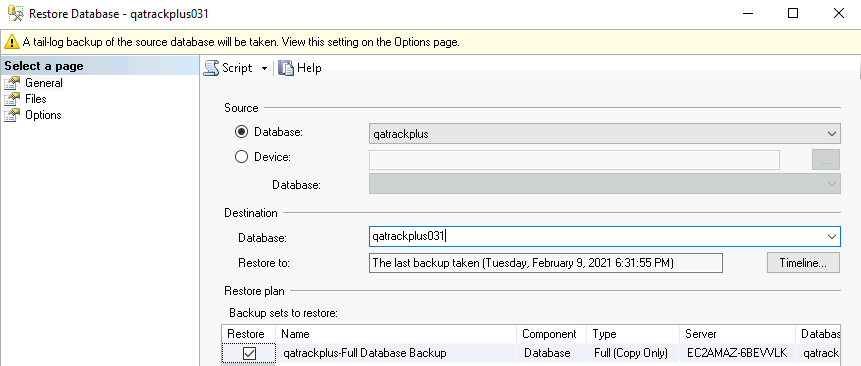Select row name qatrackplus-Full Database Backup
The width and height of the screenshot is (861, 366).
tap(365, 353)
